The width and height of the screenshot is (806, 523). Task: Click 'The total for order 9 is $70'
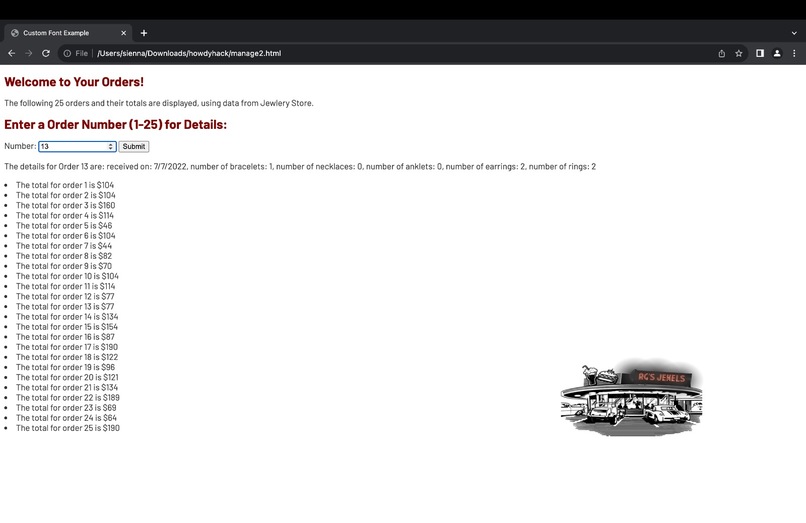tap(64, 266)
